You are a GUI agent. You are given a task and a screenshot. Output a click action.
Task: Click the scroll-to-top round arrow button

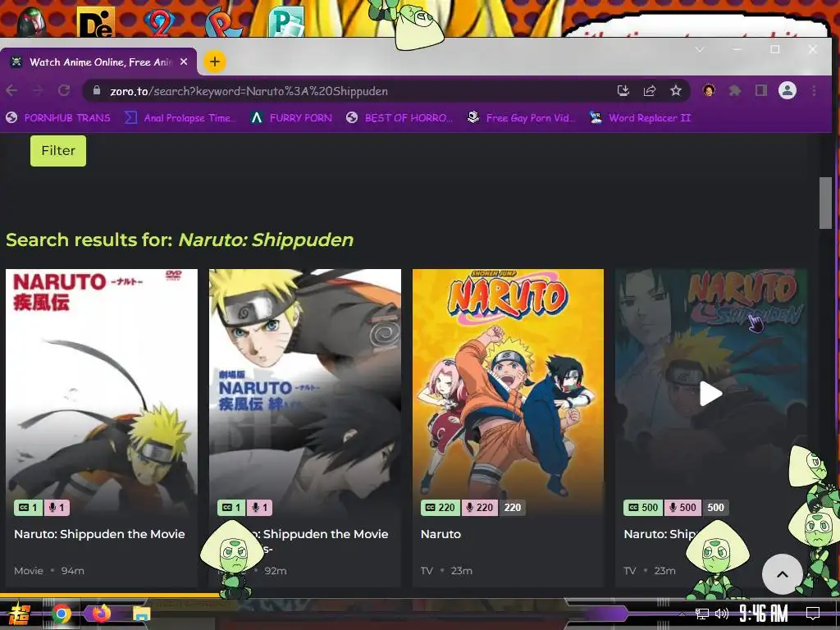(782, 573)
